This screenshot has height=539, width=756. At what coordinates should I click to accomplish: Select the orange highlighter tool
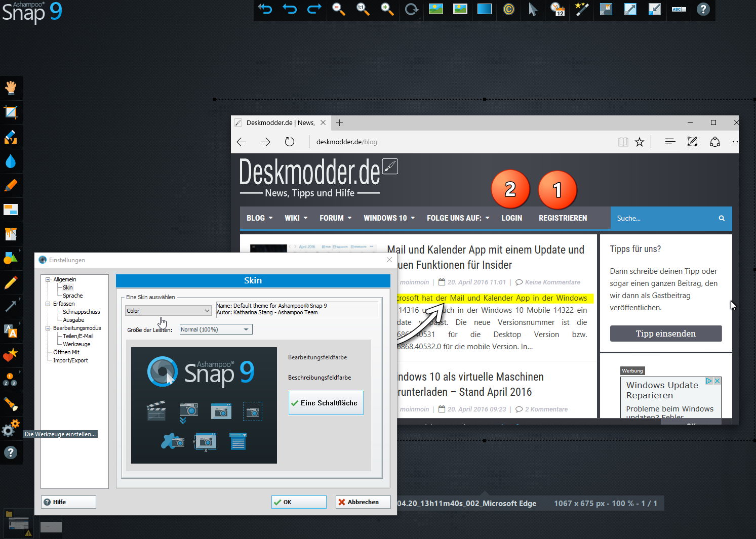(x=11, y=185)
